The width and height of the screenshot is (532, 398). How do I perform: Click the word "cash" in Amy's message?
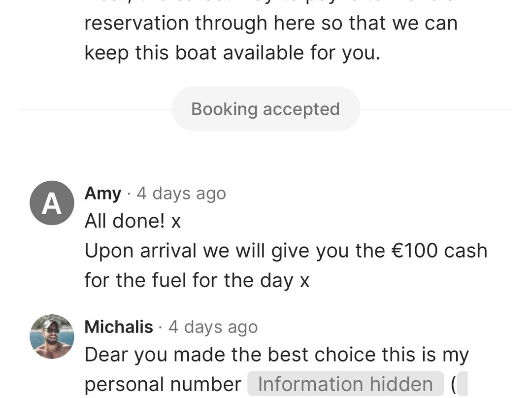465,251
